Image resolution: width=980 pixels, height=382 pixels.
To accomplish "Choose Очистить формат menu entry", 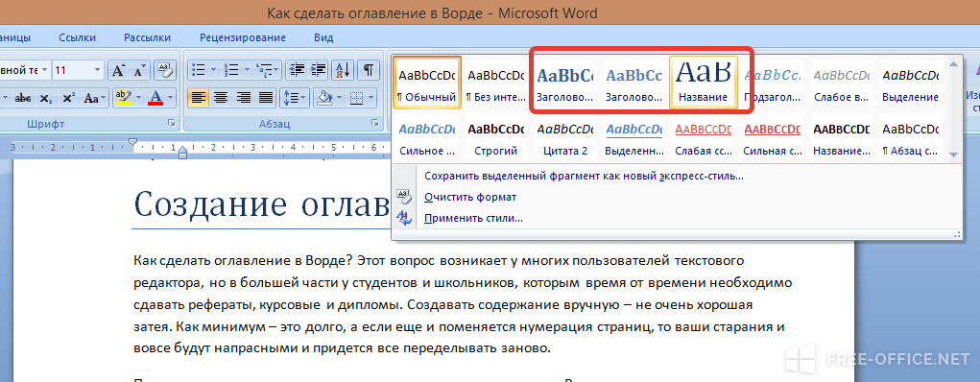I will [470, 197].
